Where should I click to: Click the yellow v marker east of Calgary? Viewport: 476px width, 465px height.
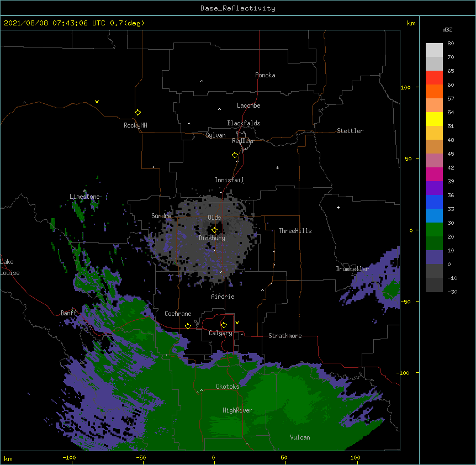click(x=237, y=323)
